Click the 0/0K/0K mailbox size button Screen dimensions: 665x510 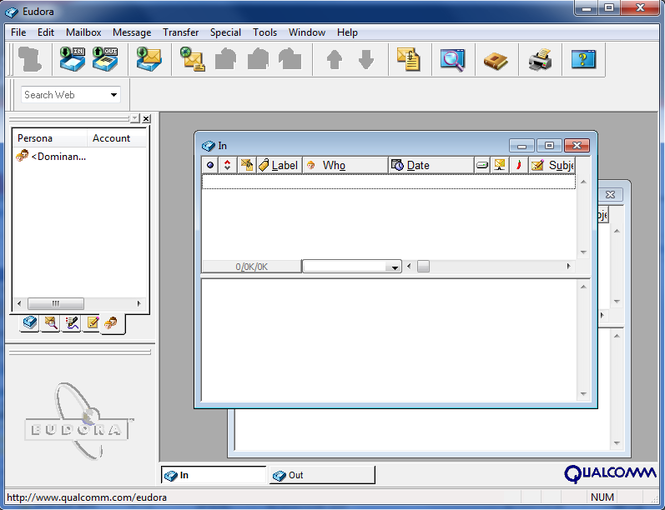click(x=251, y=267)
